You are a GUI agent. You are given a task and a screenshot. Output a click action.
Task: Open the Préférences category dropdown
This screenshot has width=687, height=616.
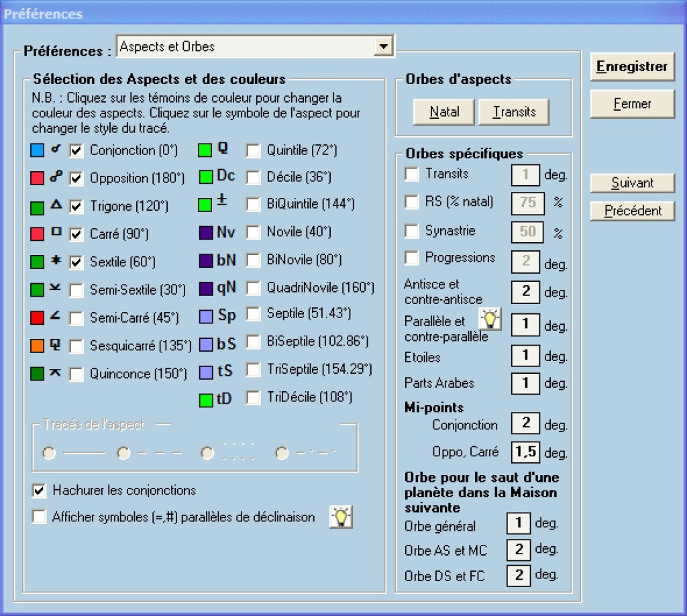pos(383,47)
